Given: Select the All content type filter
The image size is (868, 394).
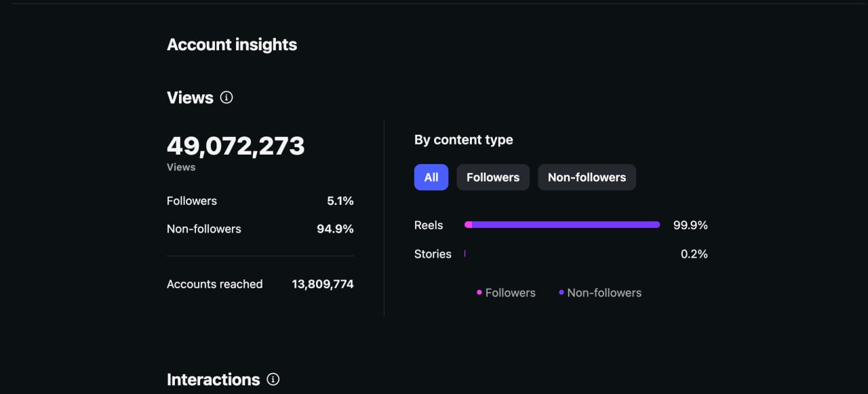Looking at the screenshot, I should coord(431,177).
